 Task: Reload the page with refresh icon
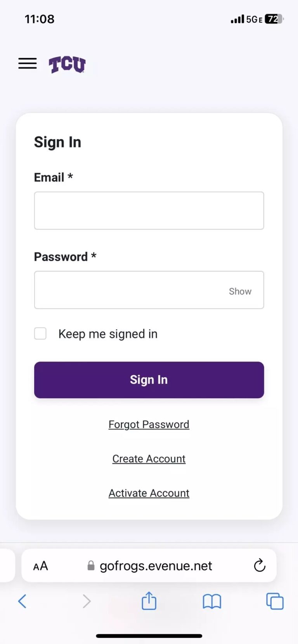tap(260, 566)
